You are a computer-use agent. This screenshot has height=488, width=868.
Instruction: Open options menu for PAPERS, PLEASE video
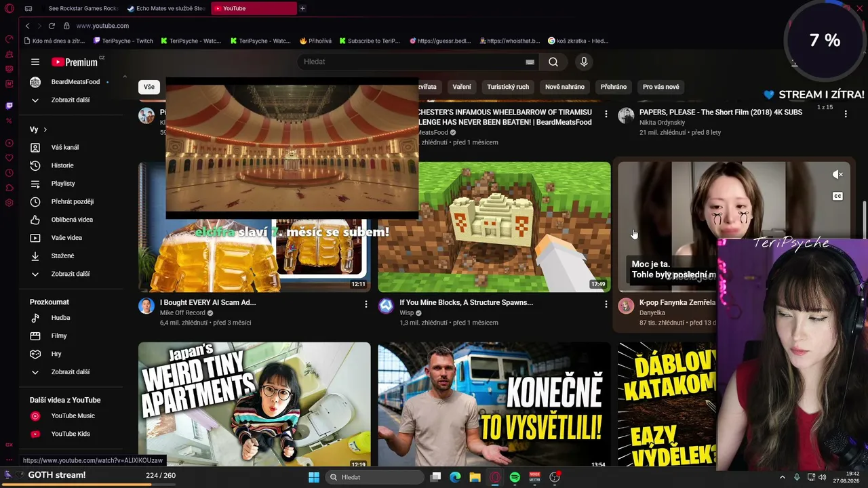pos(846,114)
